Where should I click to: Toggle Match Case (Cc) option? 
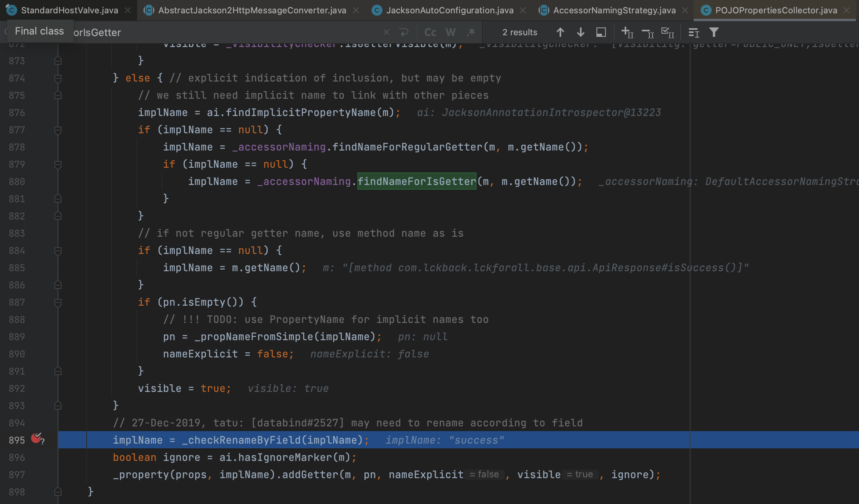point(430,32)
